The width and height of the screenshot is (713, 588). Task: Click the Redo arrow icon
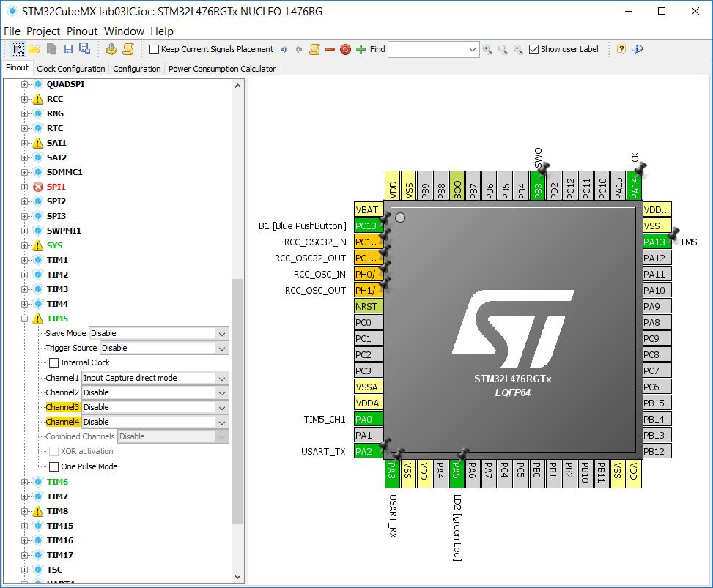coord(299,50)
